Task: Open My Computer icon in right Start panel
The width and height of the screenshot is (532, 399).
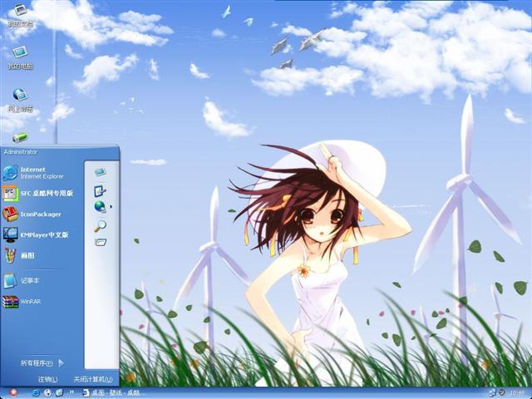Action: [100, 172]
